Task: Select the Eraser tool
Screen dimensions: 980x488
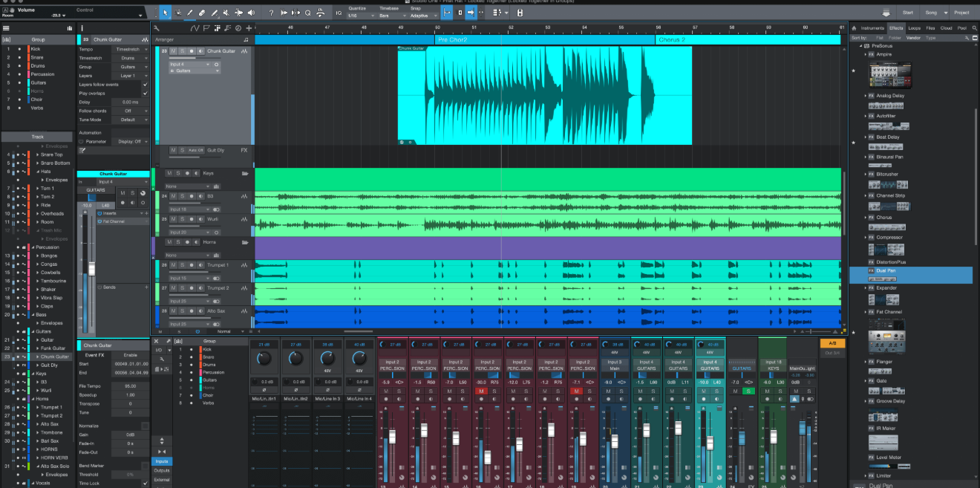Action: tap(202, 13)
